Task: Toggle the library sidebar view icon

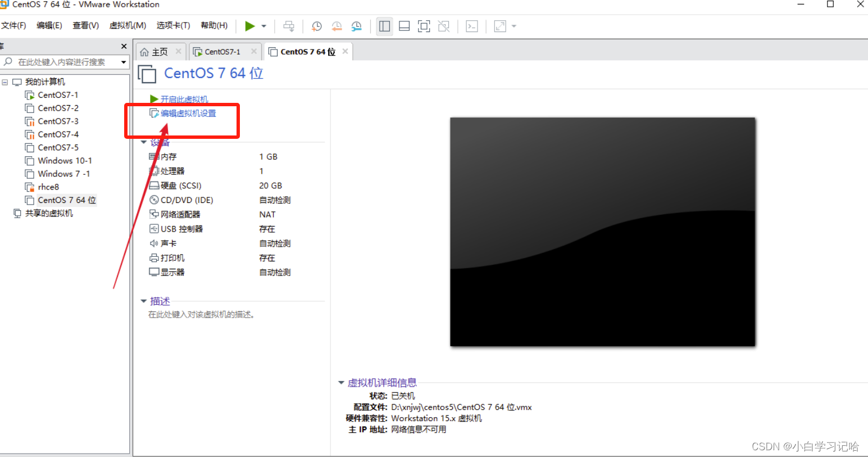Action: click(384, 26)
